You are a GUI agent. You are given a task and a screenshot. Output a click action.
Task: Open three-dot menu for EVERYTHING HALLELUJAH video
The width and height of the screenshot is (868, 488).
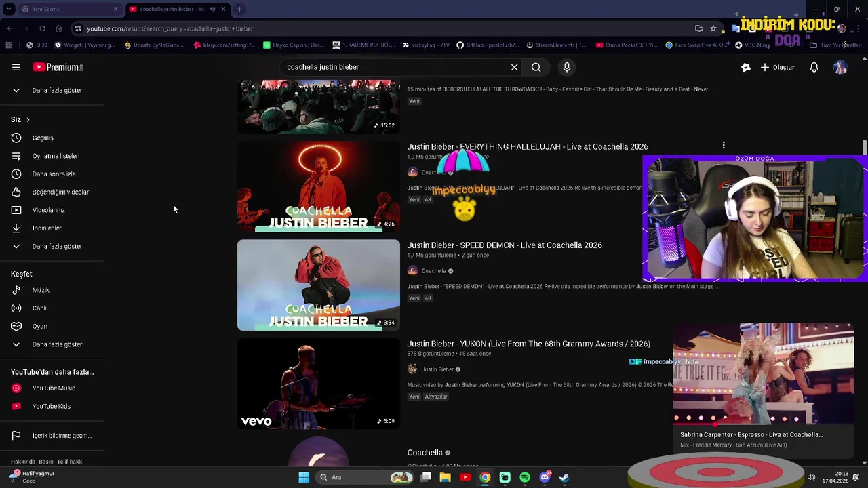[724, 145]
